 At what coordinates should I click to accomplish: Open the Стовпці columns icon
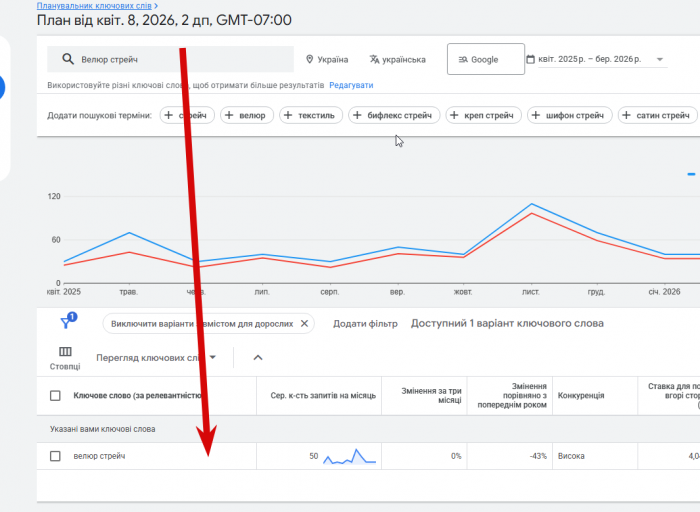(x=65, y=352)
